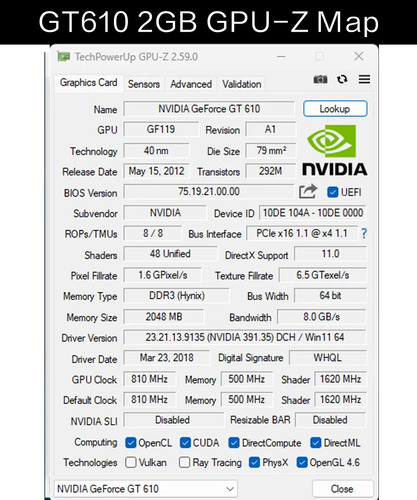The height and width of the screenshot is (500, 417).
Task: Click the screenshot camera icon
Action: (320, 79)
